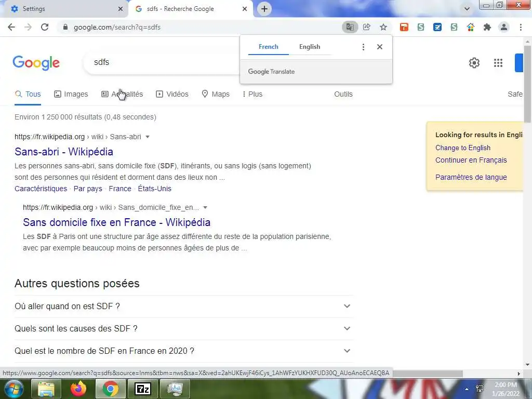Switch to Actualités search tab

pos(122,95)
